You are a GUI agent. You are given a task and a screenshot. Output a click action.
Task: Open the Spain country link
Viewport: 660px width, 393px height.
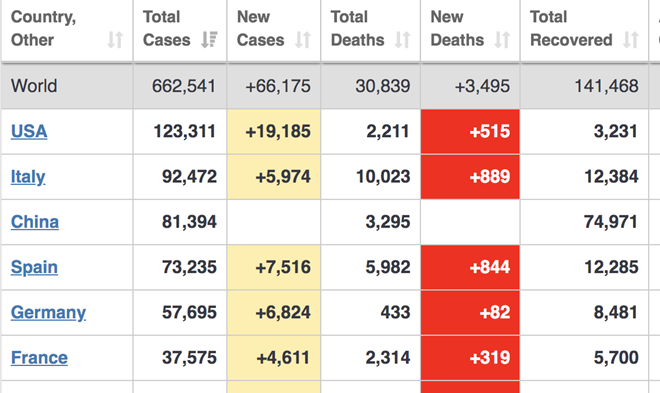(34, 267)
